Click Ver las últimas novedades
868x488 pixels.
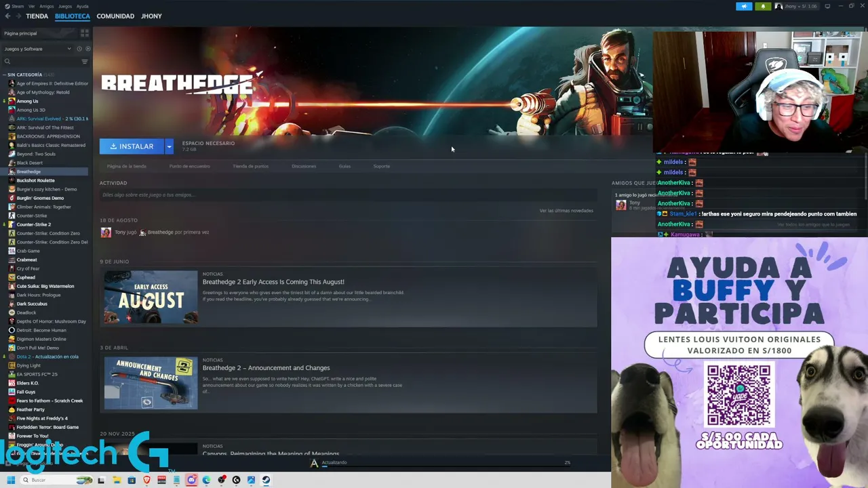[x=566, y=211]
